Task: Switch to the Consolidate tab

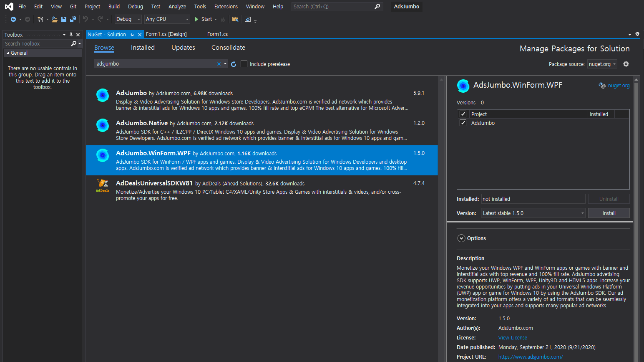Action: (228, 48)
